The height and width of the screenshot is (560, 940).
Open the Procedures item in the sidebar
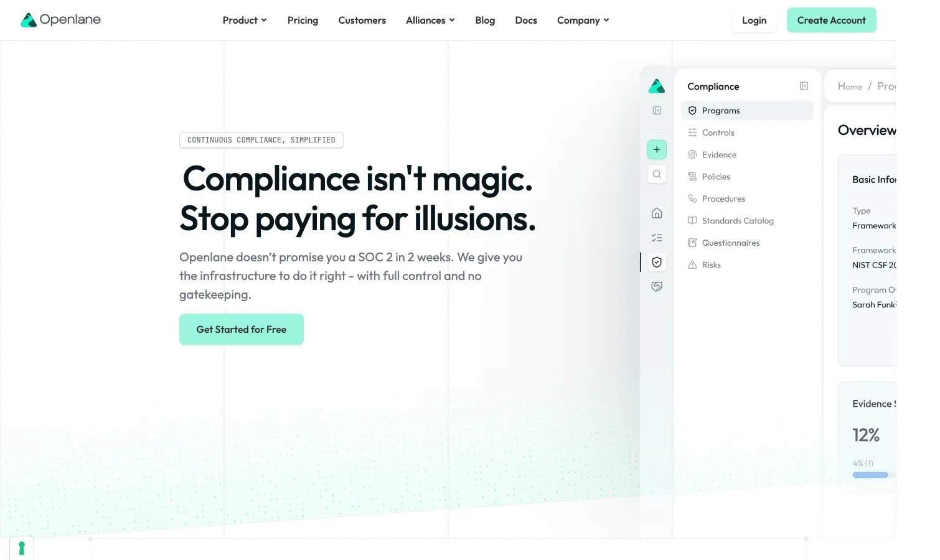747,199
